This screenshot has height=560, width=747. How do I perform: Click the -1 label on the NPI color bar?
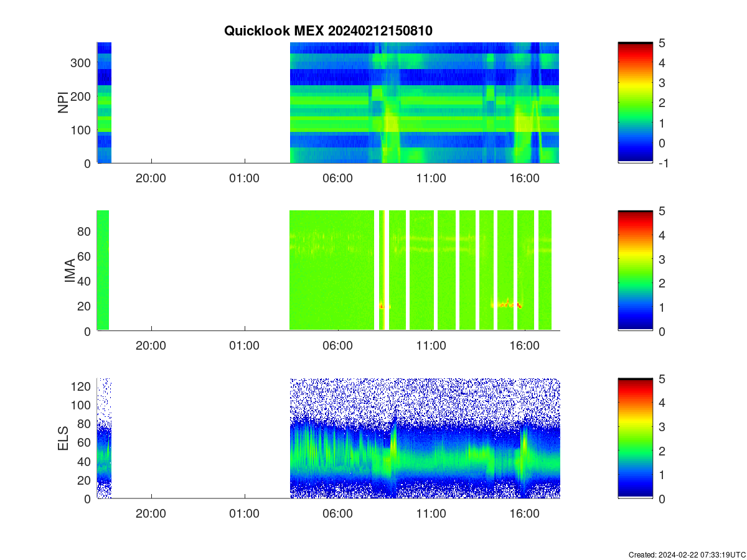click(664, 163)
